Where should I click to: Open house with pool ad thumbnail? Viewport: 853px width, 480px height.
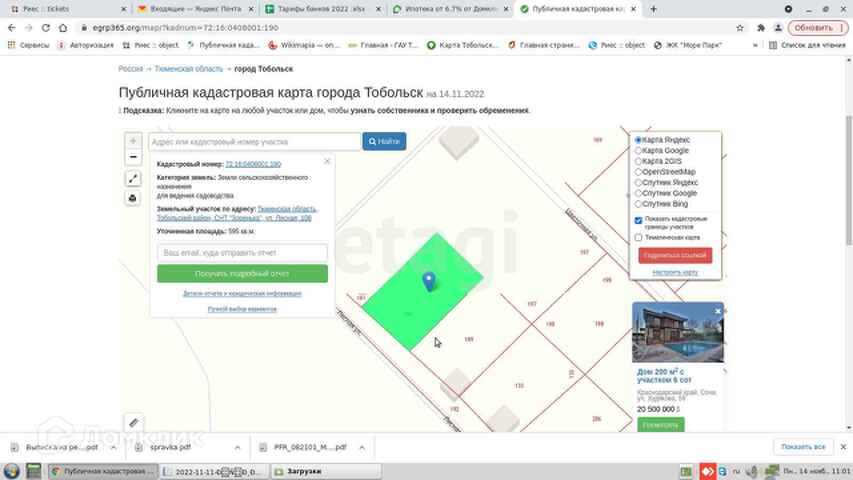point(678,333)
